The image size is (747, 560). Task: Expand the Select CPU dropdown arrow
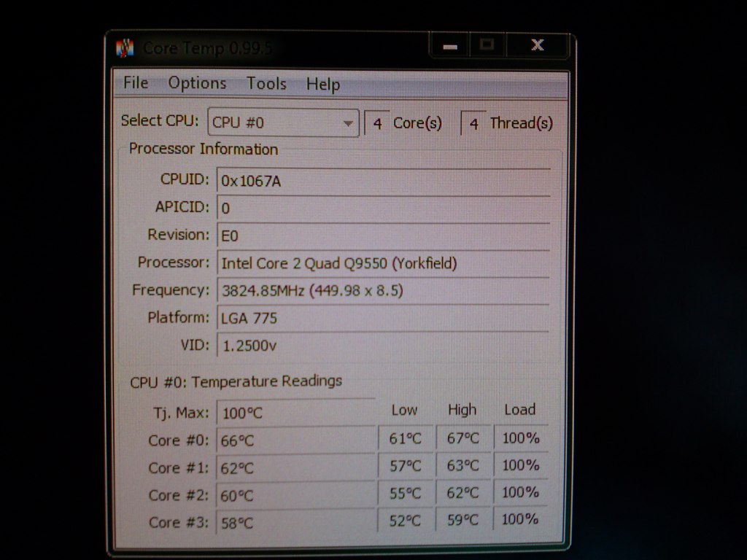click(x=348, y=123)
